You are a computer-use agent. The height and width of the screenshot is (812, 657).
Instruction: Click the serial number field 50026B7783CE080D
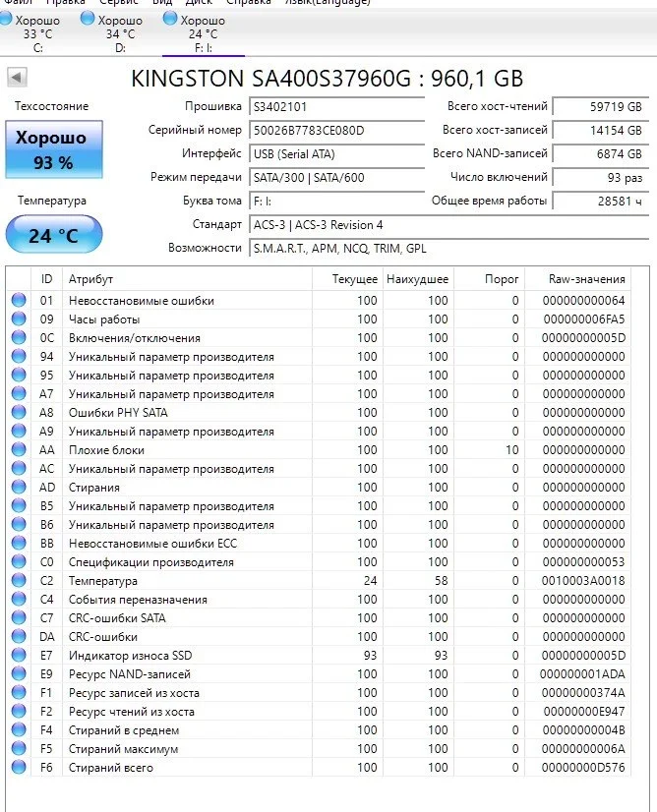click(x=336, y=130)
